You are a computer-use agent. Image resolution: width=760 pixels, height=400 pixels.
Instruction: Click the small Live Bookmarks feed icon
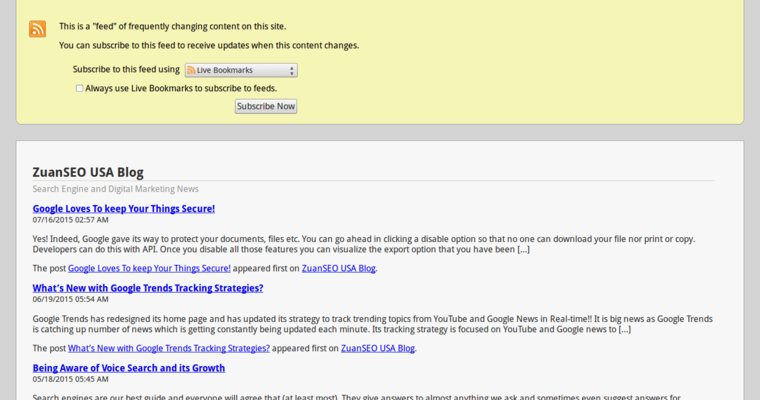pyautogui.click(x=190, y=70)
